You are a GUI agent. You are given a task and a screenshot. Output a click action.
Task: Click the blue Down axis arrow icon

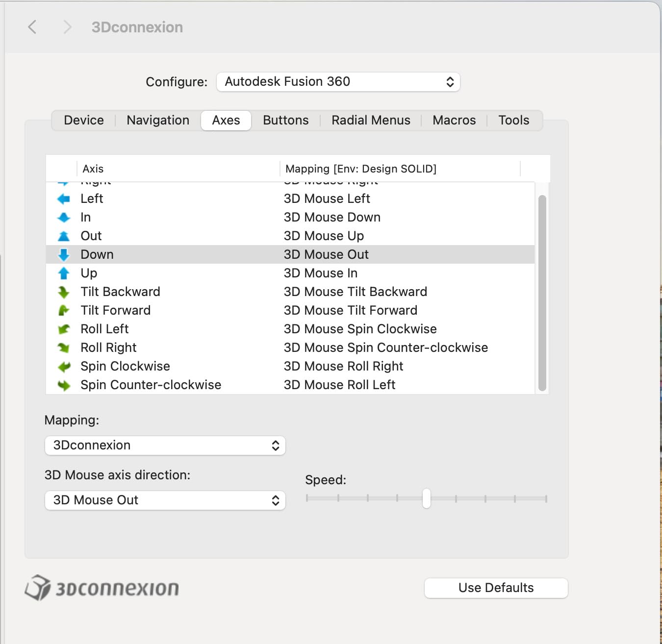pos(64,255)
